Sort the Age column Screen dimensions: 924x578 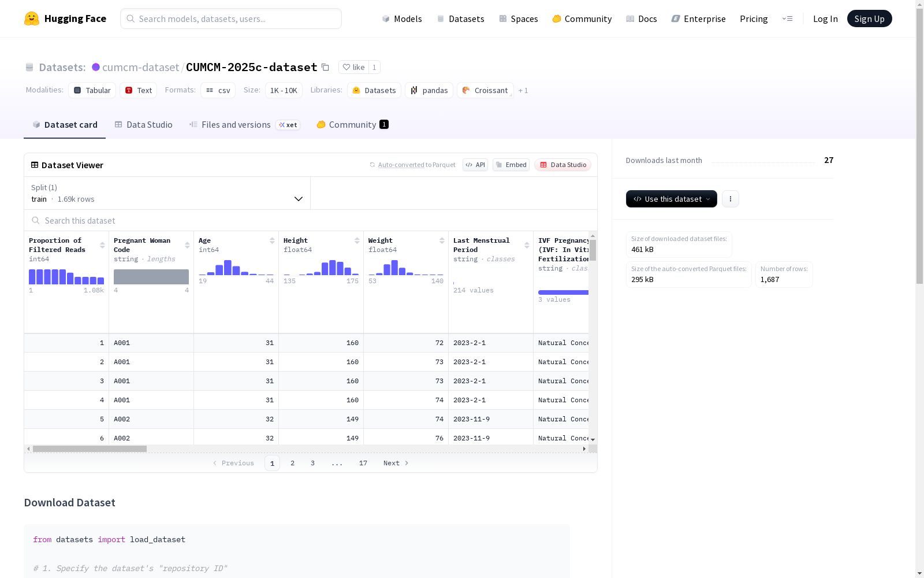click(272, 240)
